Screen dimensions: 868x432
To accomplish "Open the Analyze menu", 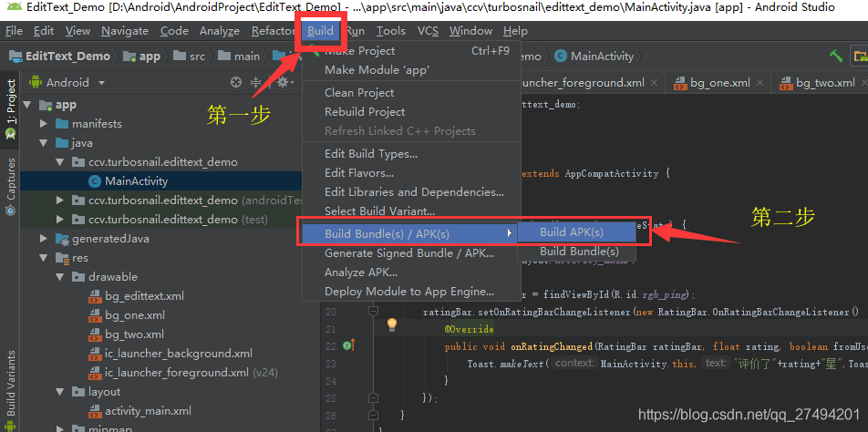I will (x=220, y=31).
